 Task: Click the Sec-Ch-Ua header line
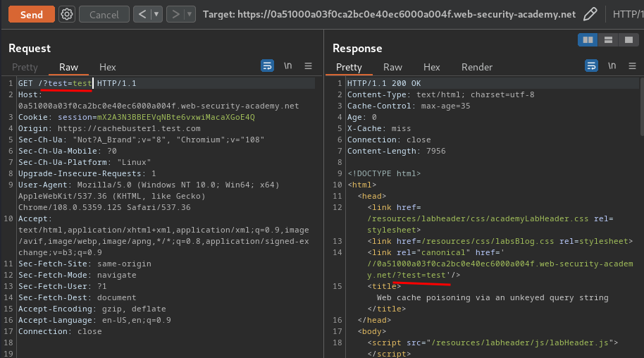pos(142,140)
